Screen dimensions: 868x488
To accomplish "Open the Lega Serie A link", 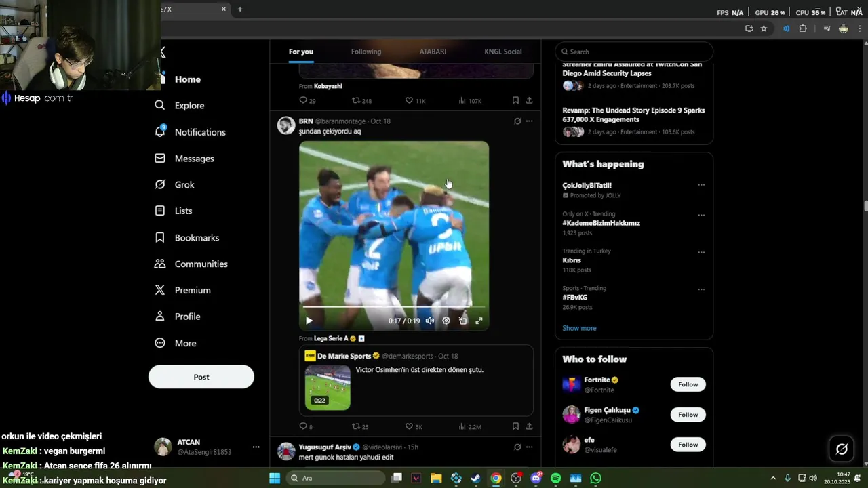I will coord(331,338).
